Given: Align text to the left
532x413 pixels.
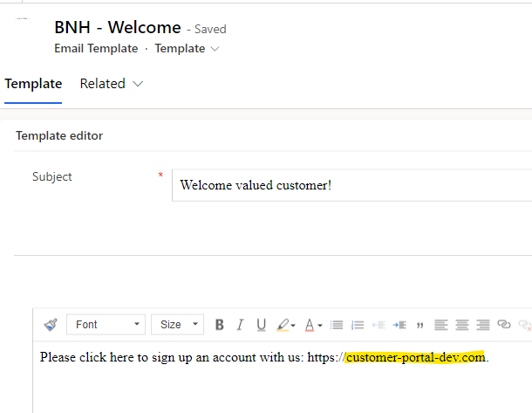Looking at the screenshot, I should pos(441,325).
